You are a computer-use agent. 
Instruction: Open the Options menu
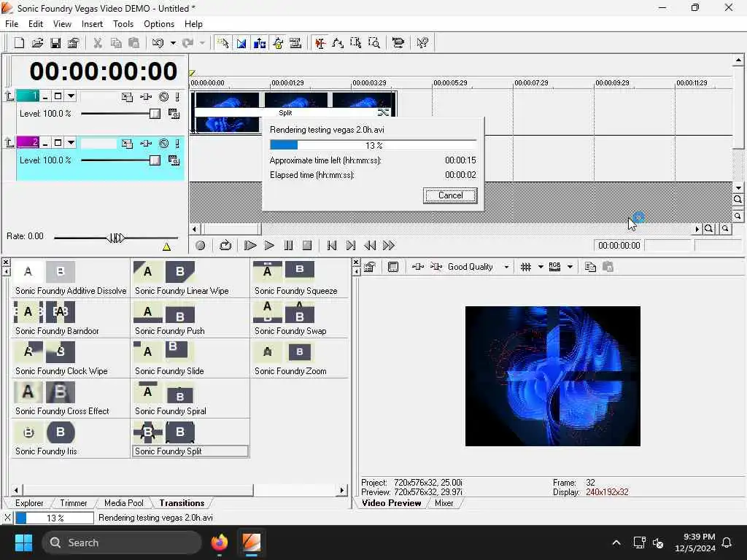pyautogui.click(x=158, y=24)
